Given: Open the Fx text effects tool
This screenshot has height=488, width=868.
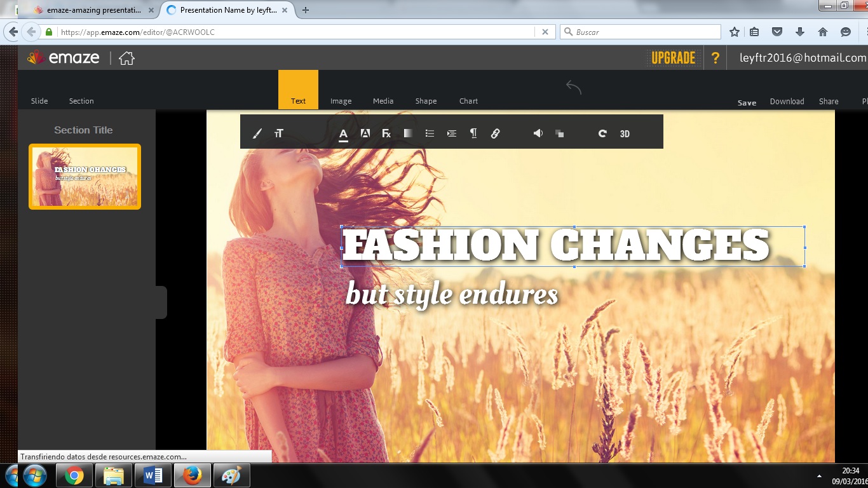Looking at the screenshot, I should 386,133.
